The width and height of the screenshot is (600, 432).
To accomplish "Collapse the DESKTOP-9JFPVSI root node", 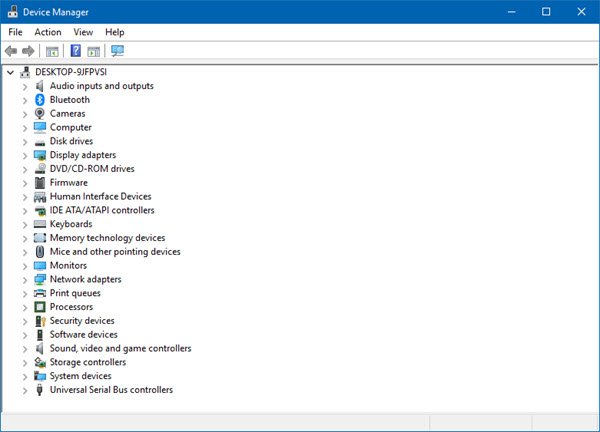I will (x=10, y=72).
